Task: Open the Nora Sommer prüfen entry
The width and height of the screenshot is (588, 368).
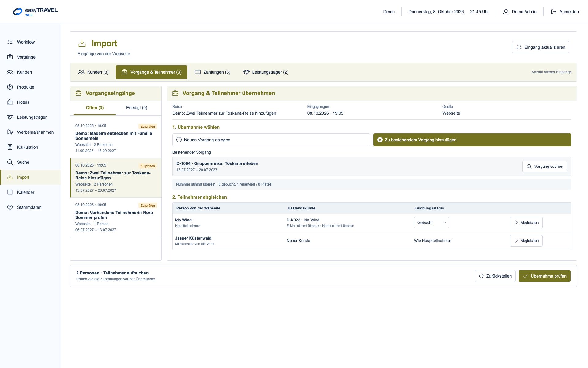Action: [x=116, y=217]
